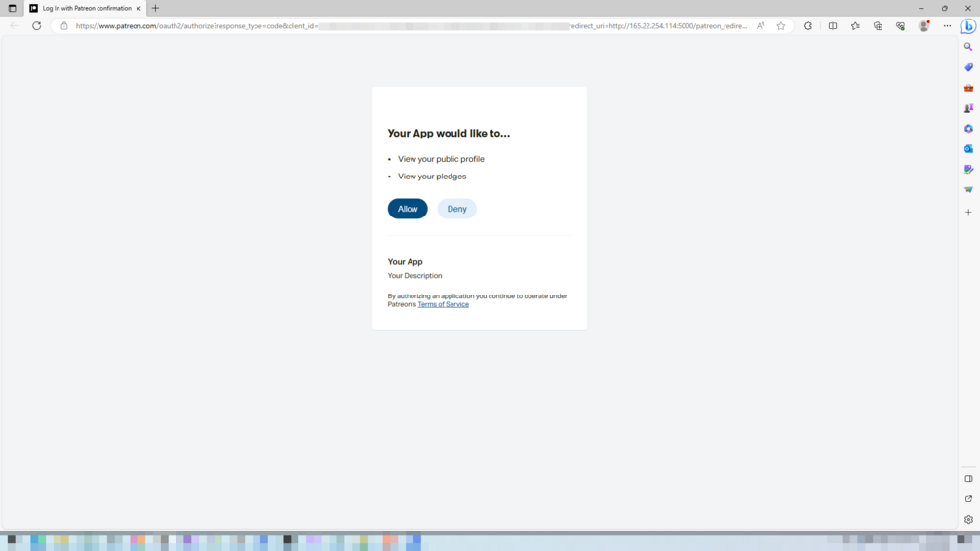Screen dimensions: 980x551
Task: Open a new tab
Action: pos(156,8)
